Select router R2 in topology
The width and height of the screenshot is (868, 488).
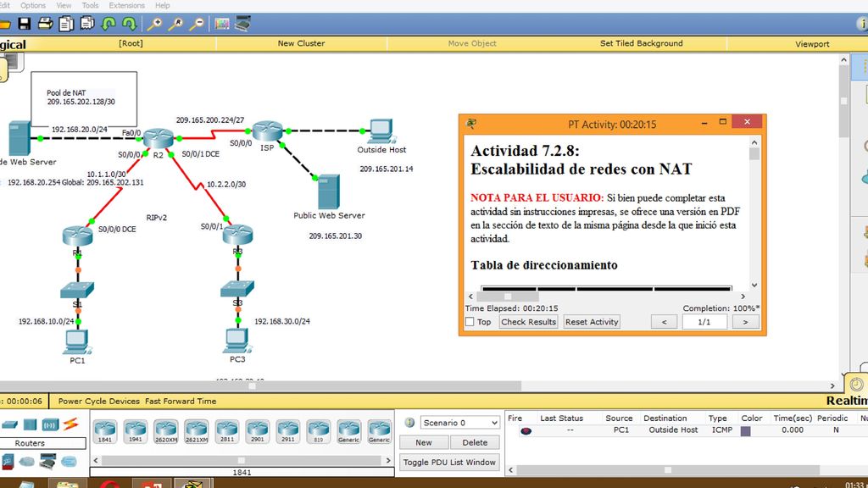[x=159, y=138]
